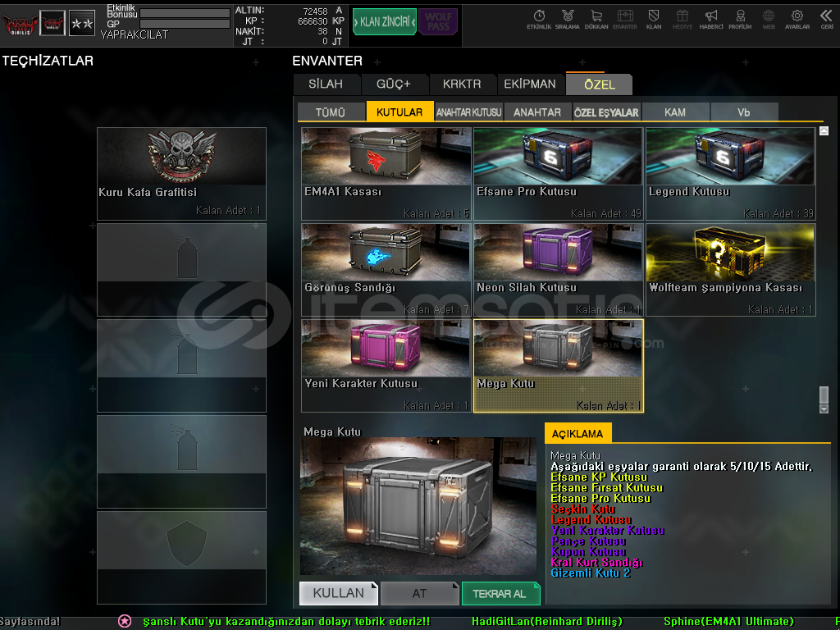Click the "Seçkin Kutu" description line
Screen dimensions: 840x630
coord(583,509)
